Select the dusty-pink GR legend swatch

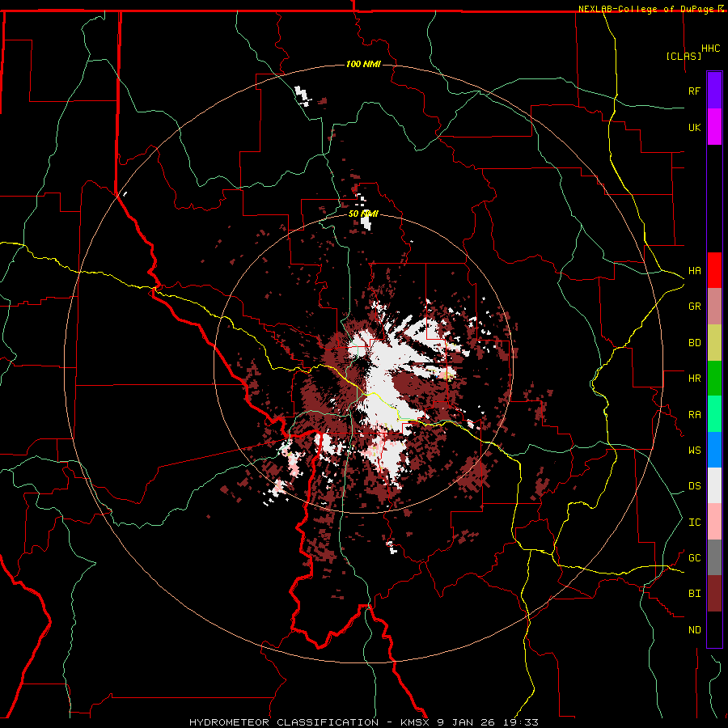714,307
